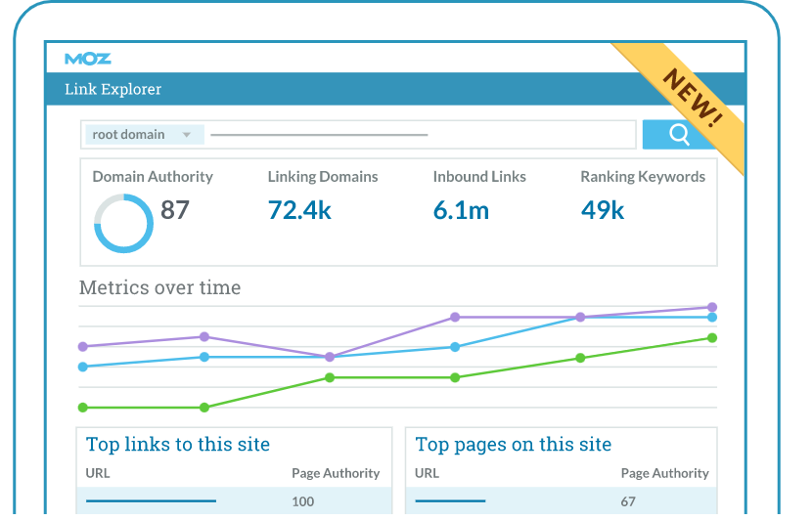Click URL column header in Top links table
Screen dimensions: 812x520
(98, 473)
